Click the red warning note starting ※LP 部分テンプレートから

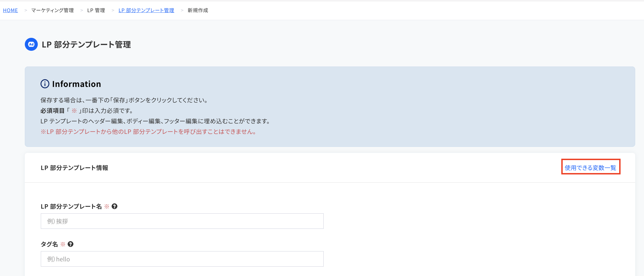tap(149, 132)
